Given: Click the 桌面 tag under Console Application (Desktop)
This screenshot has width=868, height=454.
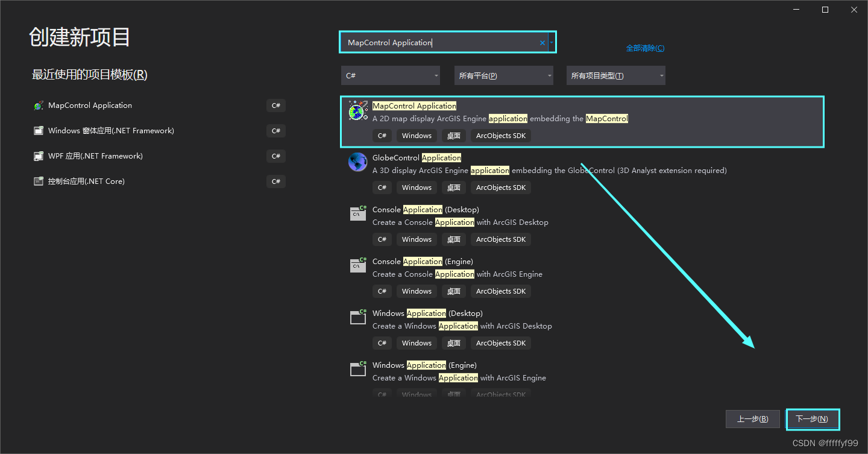Looking at the screenshot, I should (454, 239).
